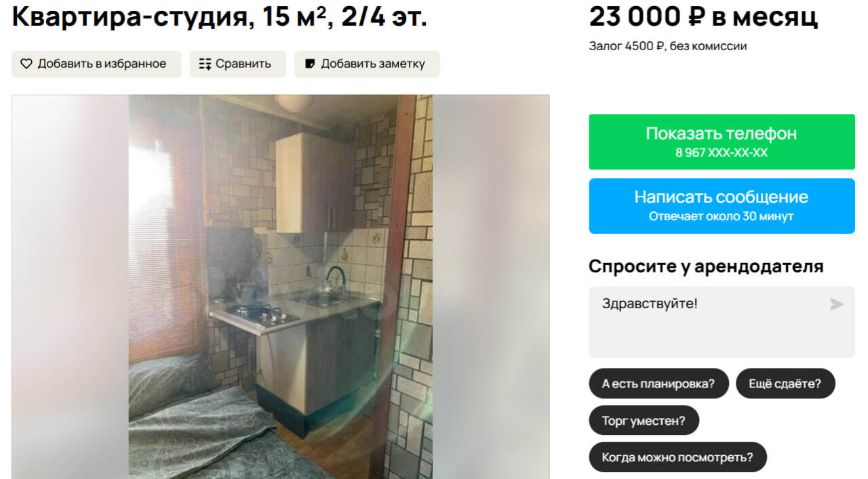Click the price 23 000 ₽ в месяц
This screenshot has height=479, width=868.
[704, 16]
